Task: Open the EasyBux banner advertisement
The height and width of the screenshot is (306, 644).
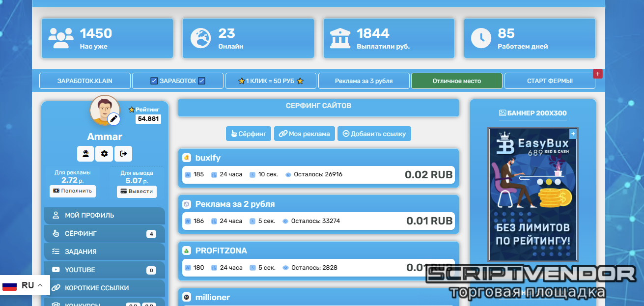Action: point(532,195)
